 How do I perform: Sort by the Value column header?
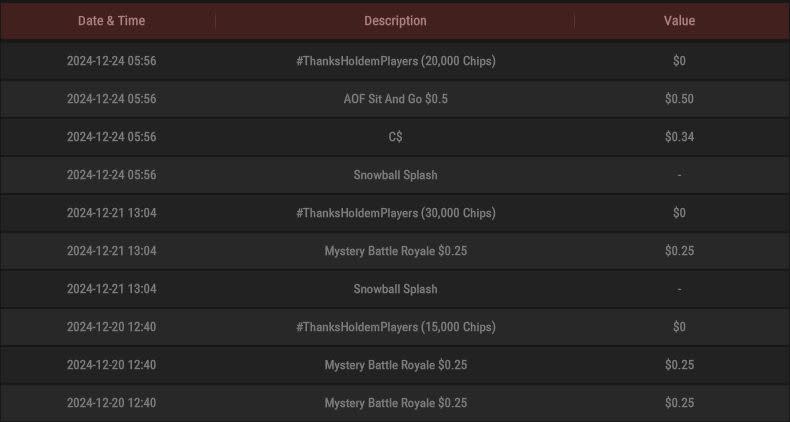point(679,21)
